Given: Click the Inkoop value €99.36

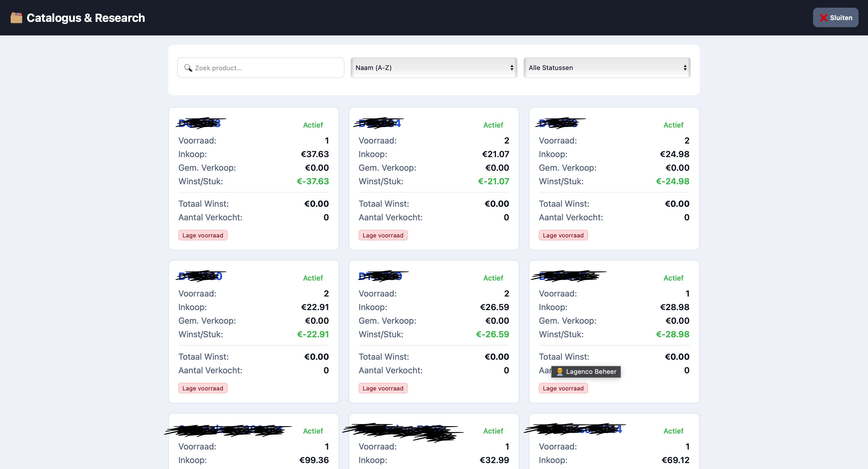Looking at the screenshot, I should tap(314, 460).
